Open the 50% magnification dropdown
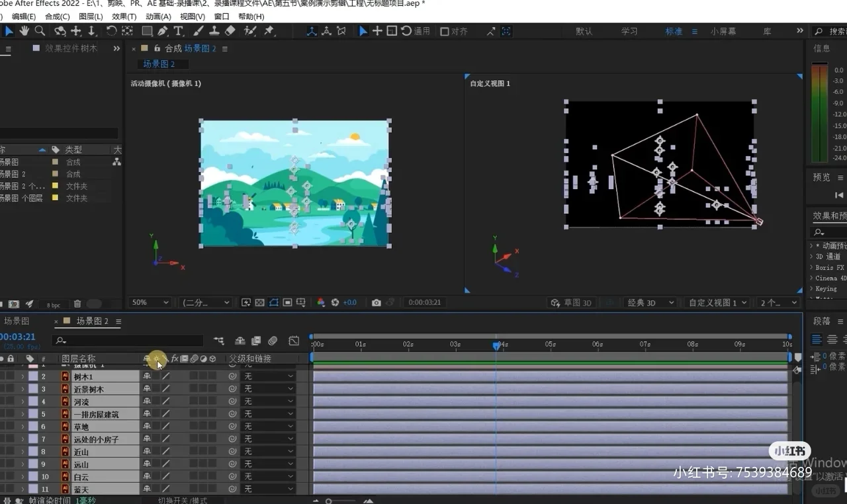This screenshot has height=504, width=847. 150,302
